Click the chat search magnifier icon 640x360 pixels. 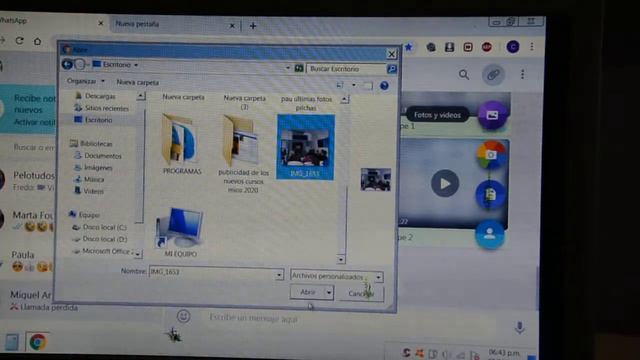pyautogui.click(x=464, y=75)
